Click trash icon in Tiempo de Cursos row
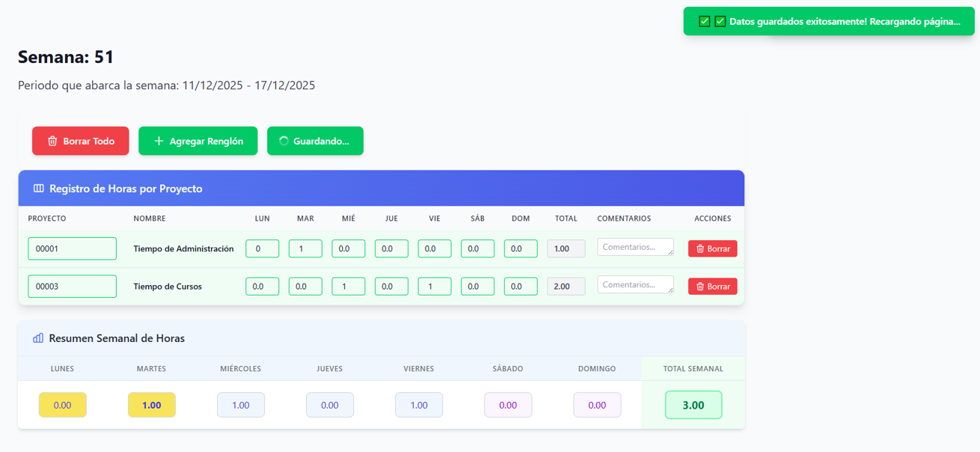This screenshot has height=452, width=980. point(700,287)
